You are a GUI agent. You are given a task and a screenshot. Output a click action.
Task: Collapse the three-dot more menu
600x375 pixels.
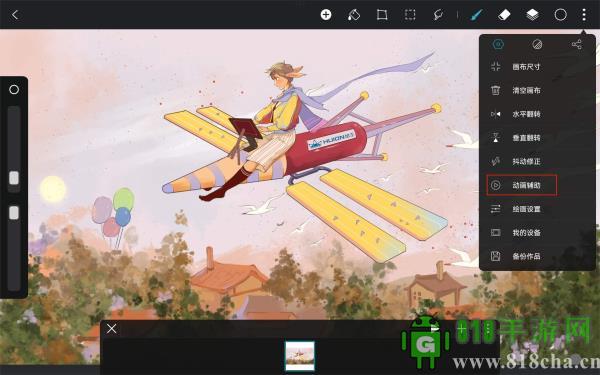coord(584,15)
